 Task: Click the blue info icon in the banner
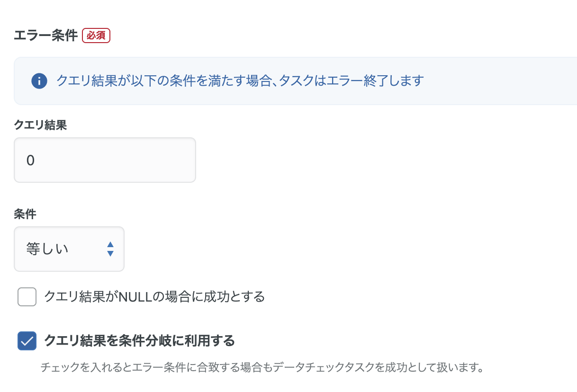(x=39, y=80)
